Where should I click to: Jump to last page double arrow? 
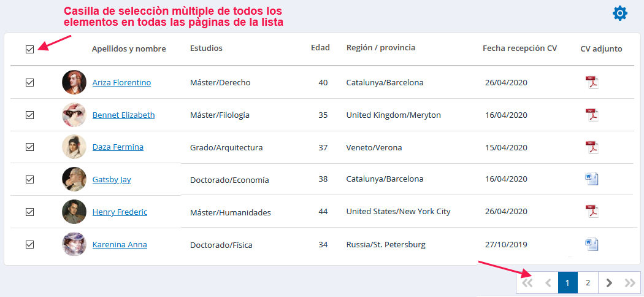[x=630, y=283]
